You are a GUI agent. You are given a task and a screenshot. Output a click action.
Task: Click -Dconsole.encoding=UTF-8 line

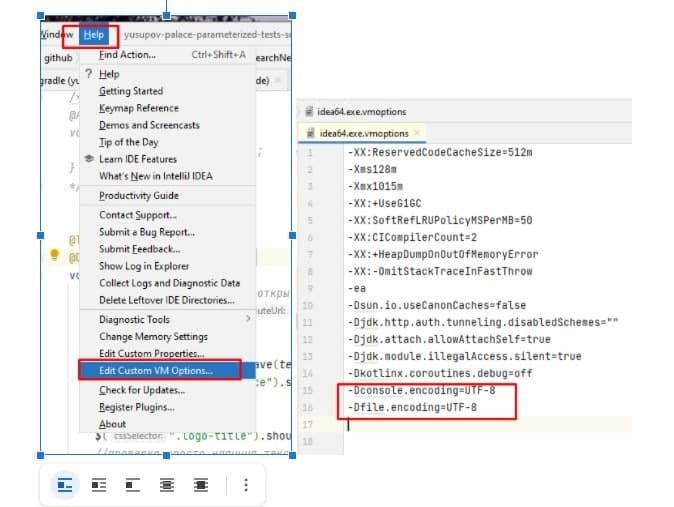click(x=421, y=390)
